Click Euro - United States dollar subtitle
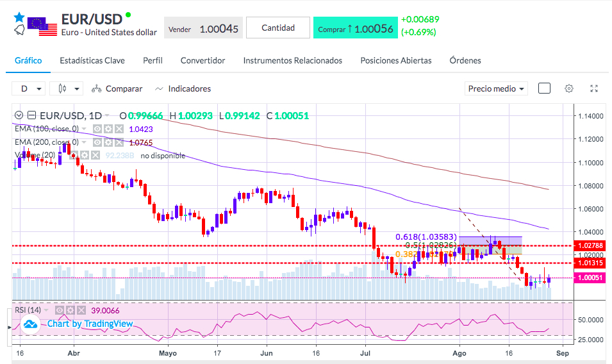The image size is (612, 364). click(109, 33)
